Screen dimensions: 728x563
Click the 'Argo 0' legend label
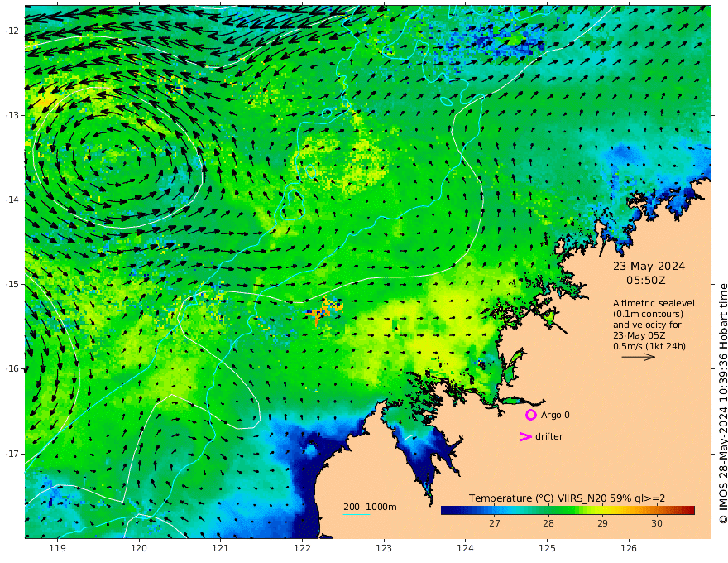[x=555, y=415]
